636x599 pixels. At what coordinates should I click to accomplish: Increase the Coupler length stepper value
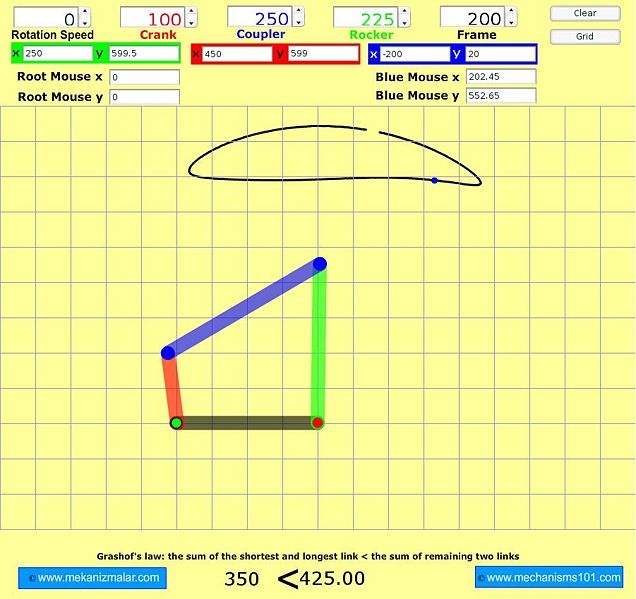click(x=298, y=12)
